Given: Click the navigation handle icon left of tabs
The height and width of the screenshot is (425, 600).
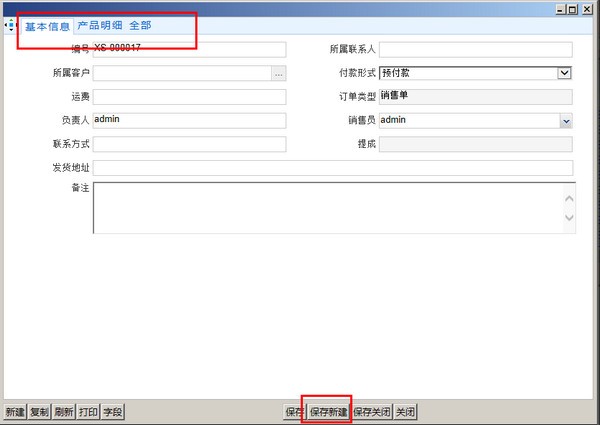Looking at the screenshot, I should [x=11, y=25].
